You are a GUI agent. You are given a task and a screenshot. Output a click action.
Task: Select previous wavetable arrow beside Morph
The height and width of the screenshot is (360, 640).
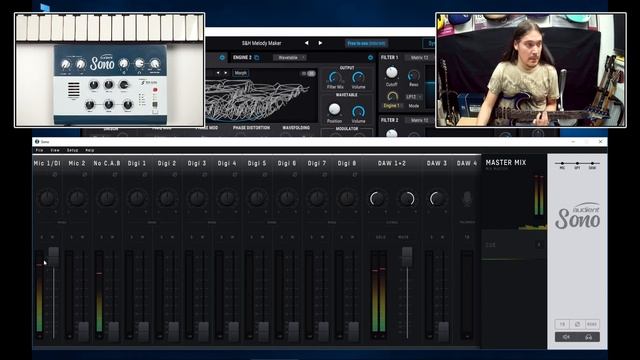[218, 73]
